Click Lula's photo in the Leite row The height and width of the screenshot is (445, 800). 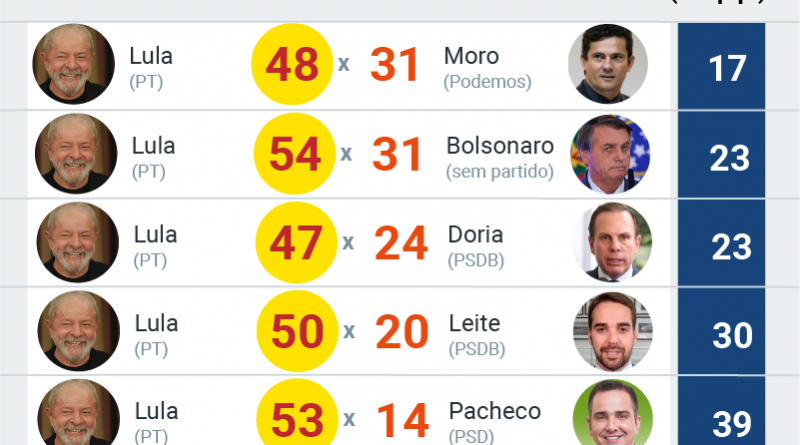click(78, 333)
